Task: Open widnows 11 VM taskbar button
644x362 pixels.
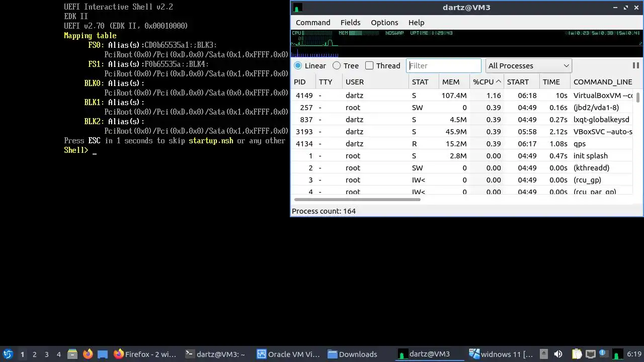Action: [501, 354]
